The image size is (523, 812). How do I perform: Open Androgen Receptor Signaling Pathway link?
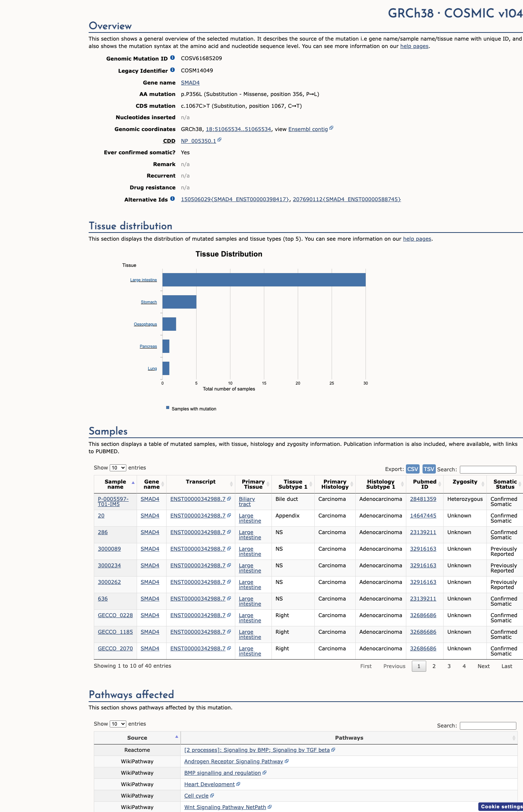tap(233, 761)
